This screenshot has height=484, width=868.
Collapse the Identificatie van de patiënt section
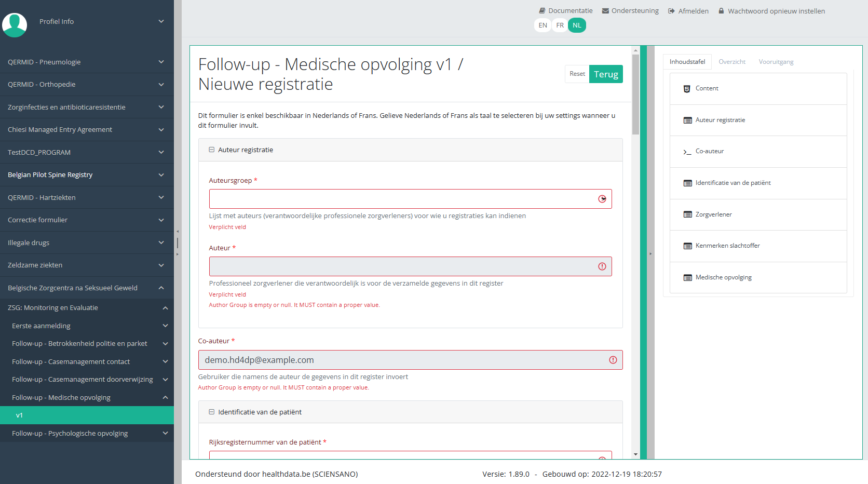click(x=212, y=412)
